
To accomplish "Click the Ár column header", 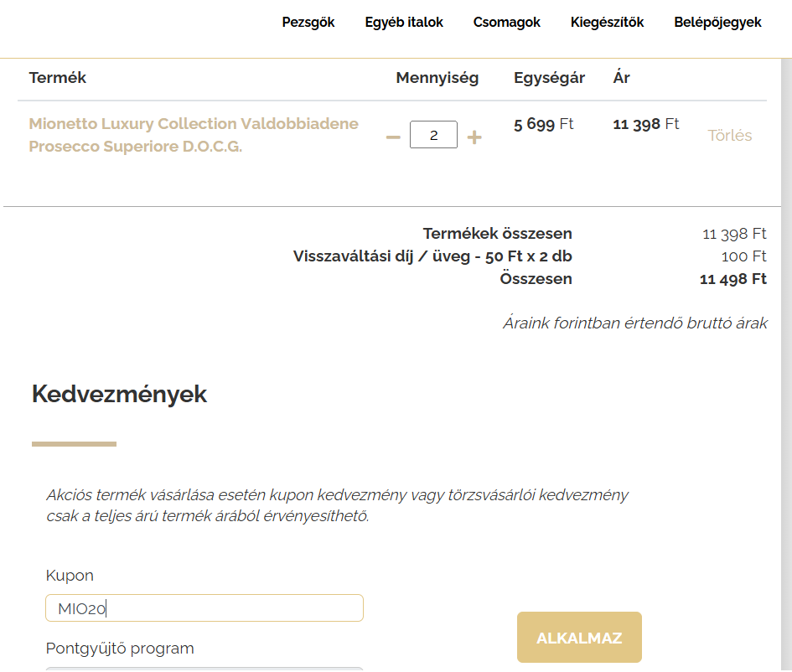I will [x=621, y=78].
